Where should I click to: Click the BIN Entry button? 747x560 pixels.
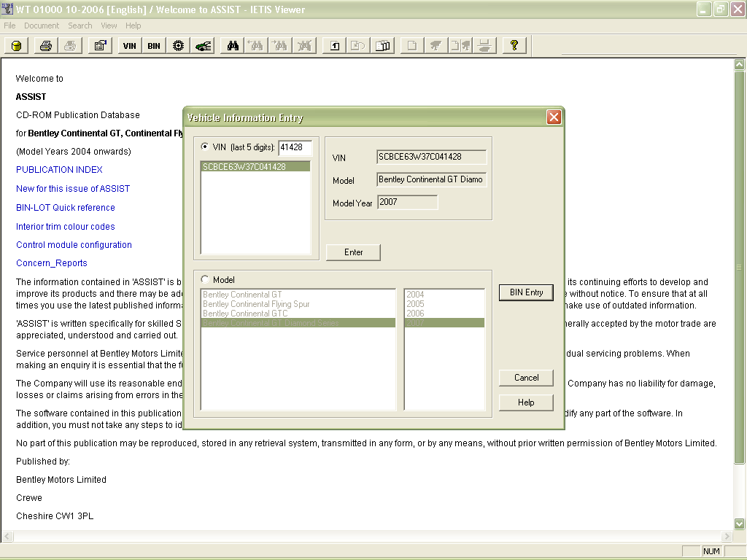(x=526, y=292)
